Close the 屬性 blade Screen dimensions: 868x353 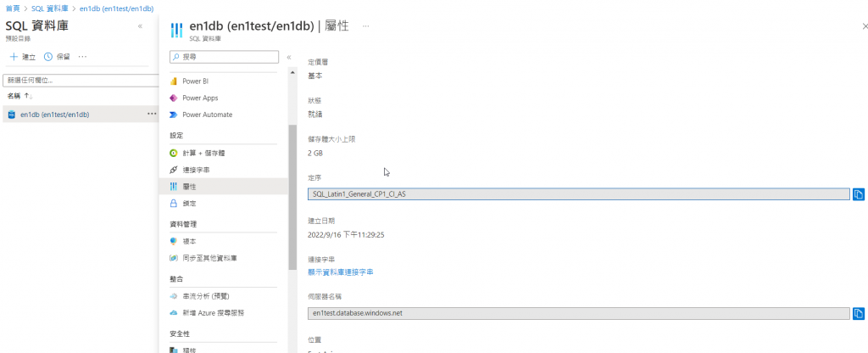click(x=865, y=26)
